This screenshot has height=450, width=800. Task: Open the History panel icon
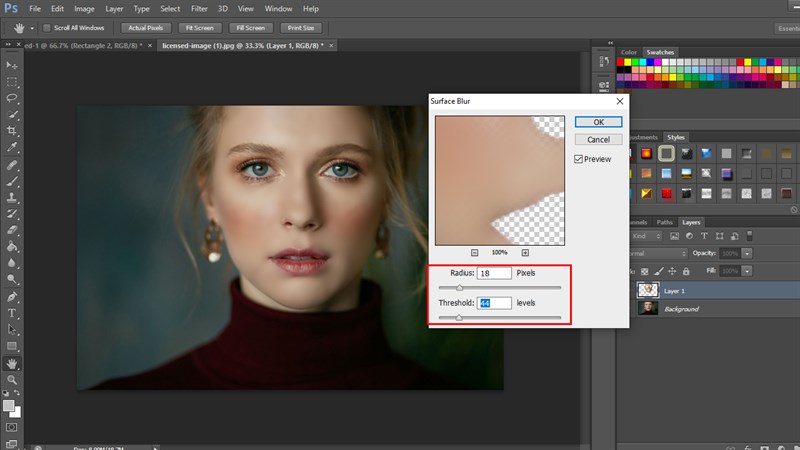coord(604,62)
